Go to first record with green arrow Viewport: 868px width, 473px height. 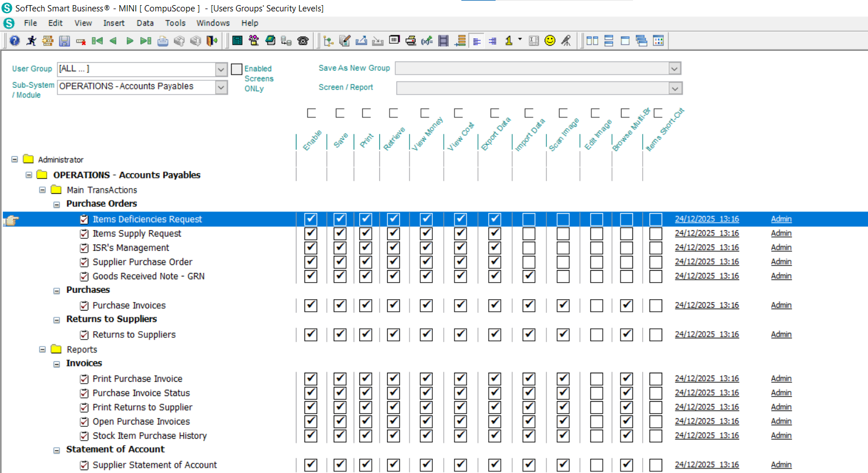pos(98,40)
